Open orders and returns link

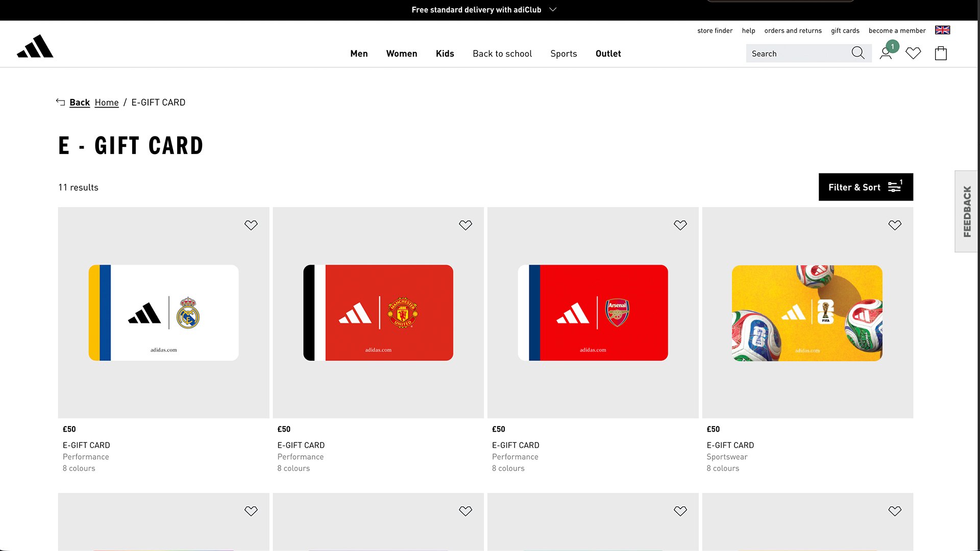click(x=793, y=31)
